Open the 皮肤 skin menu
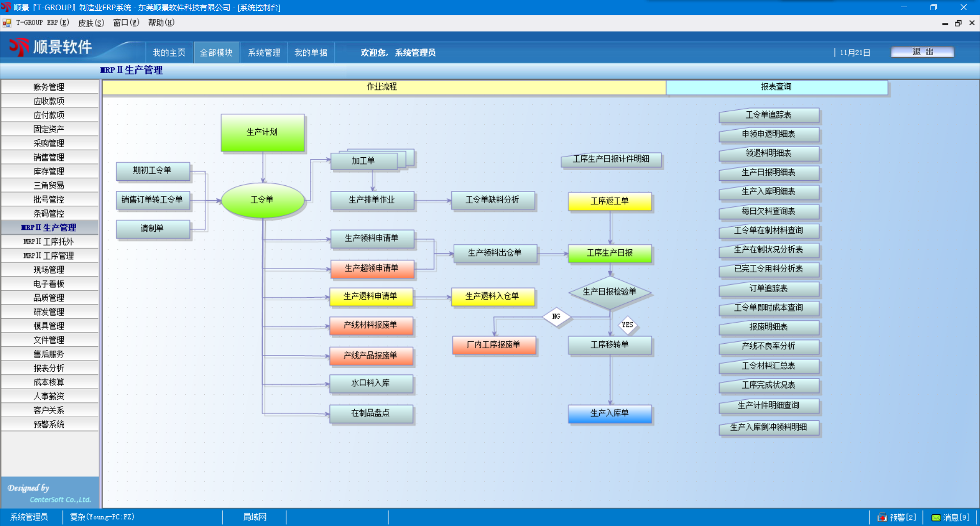980x526 pixels. pos(91,23)
